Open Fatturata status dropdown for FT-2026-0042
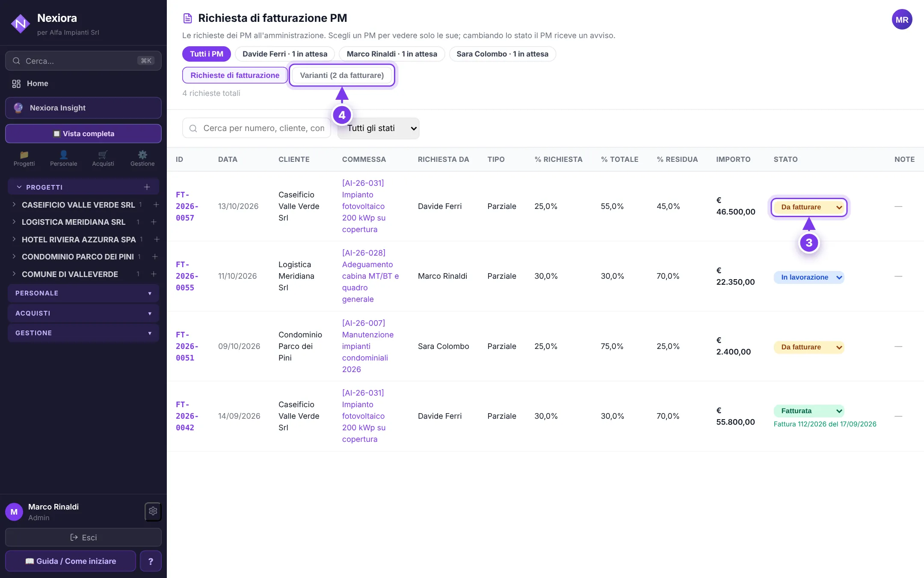 tap(808, 411)
